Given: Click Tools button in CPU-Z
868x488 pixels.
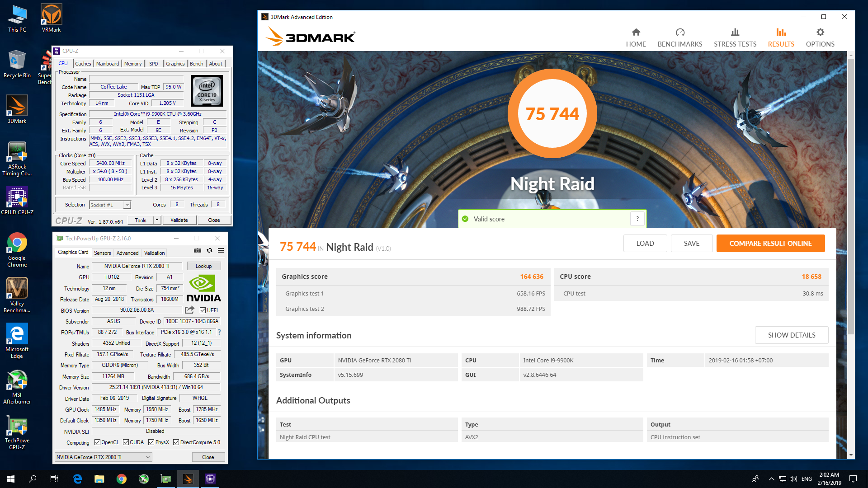Looking at the screenshot, I should (141, 220).
